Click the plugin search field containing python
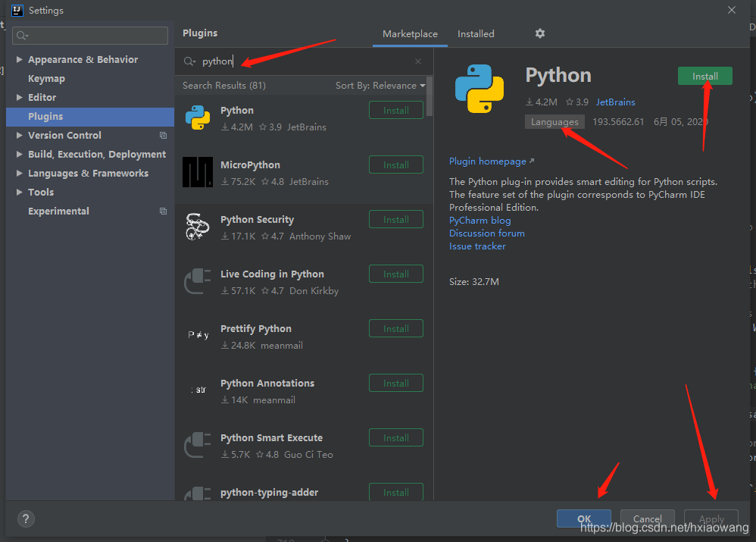The height and width of the screenshot is (542, 756). click(x=304, y=61)
